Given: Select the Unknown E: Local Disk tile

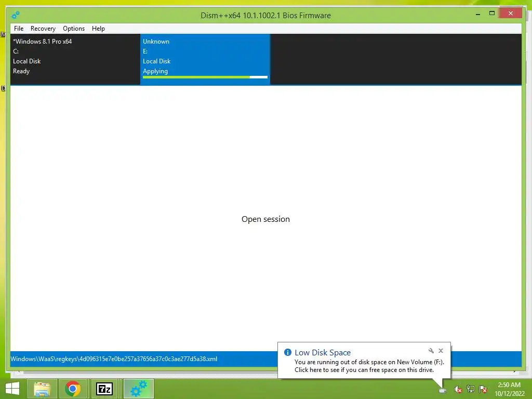Looking at the screenshot, I should point(205,59).
